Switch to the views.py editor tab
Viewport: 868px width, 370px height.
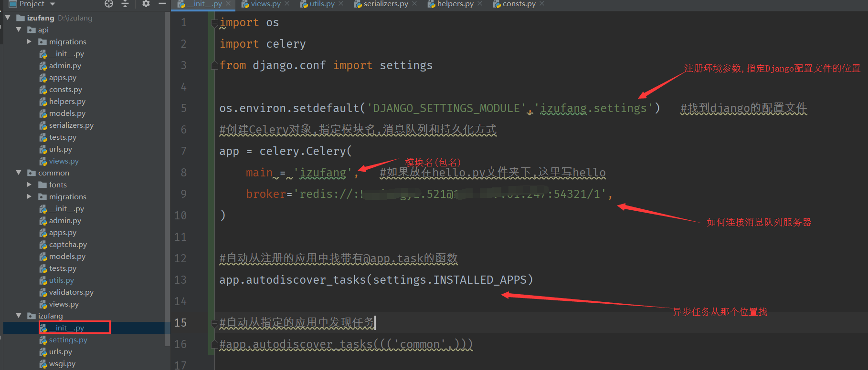coord(265,4)
